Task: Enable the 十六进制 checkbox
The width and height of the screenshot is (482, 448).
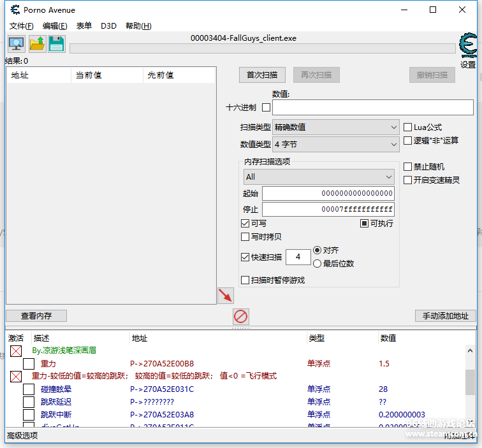Action: click(x=266, y=107)
